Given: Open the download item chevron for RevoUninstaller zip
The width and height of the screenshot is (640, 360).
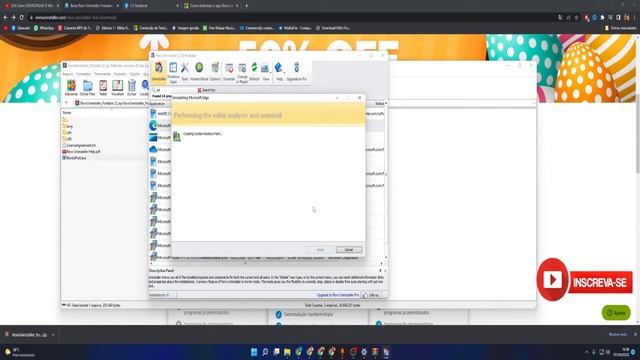Looking at the screenshot, I should 53,335.
